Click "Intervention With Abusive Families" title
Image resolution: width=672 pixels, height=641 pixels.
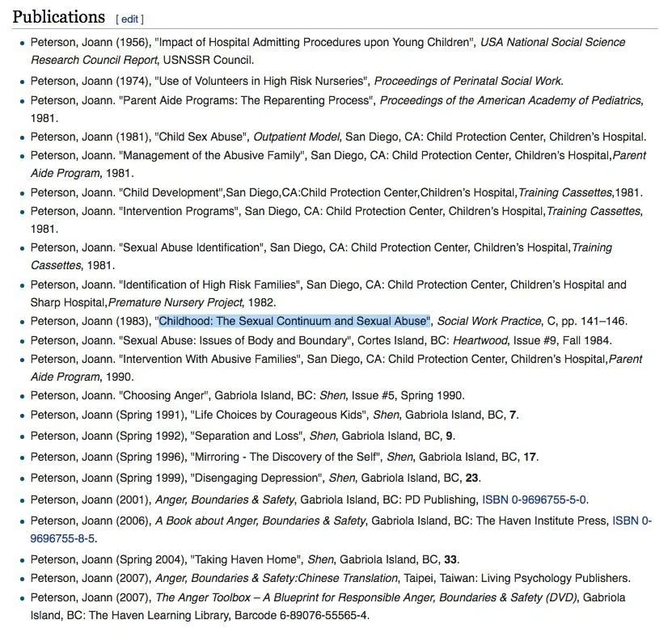click(209, 359)
